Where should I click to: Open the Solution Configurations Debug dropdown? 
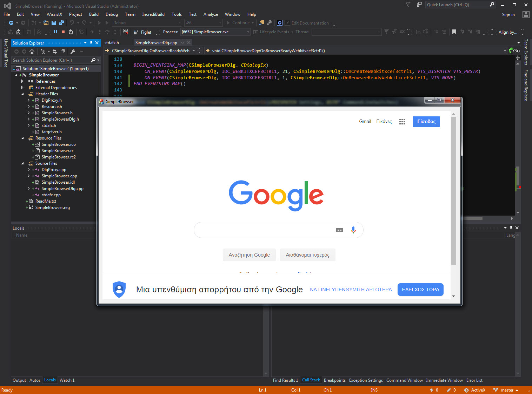pyautogui.click(x=147, y=23)
